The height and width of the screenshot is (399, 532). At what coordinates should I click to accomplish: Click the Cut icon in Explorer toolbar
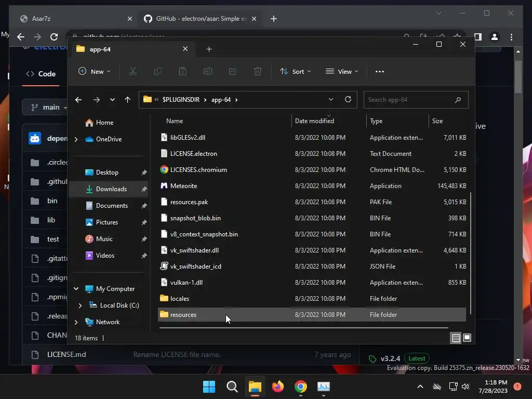(132, 72)
